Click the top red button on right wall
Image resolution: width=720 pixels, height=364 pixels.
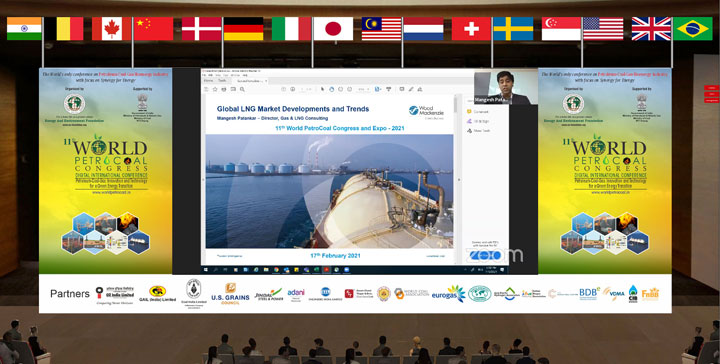[x=711, y=88]
